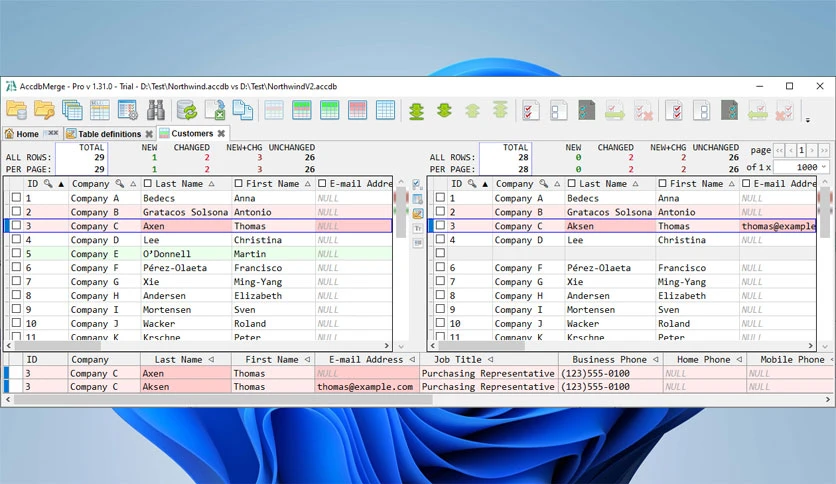Click the second green down-arrow next difference icon
Viewport: 836px width, 484px height.
(444, 110)
